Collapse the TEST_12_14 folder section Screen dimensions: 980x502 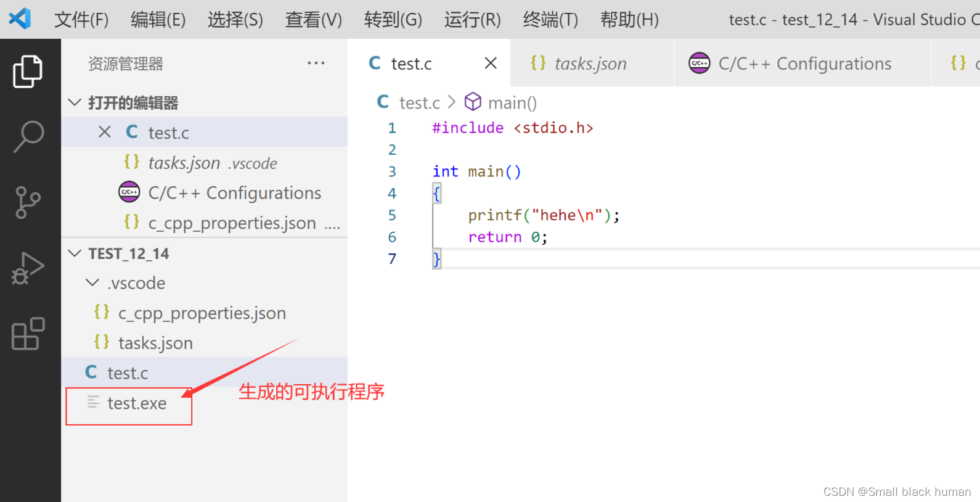pyautogui.click(x=75, y=253)
